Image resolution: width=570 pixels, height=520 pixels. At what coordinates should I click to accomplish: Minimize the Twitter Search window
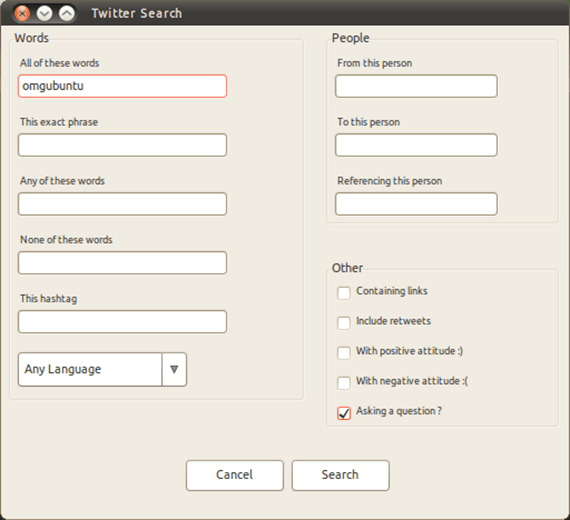(x=44, y=13)
